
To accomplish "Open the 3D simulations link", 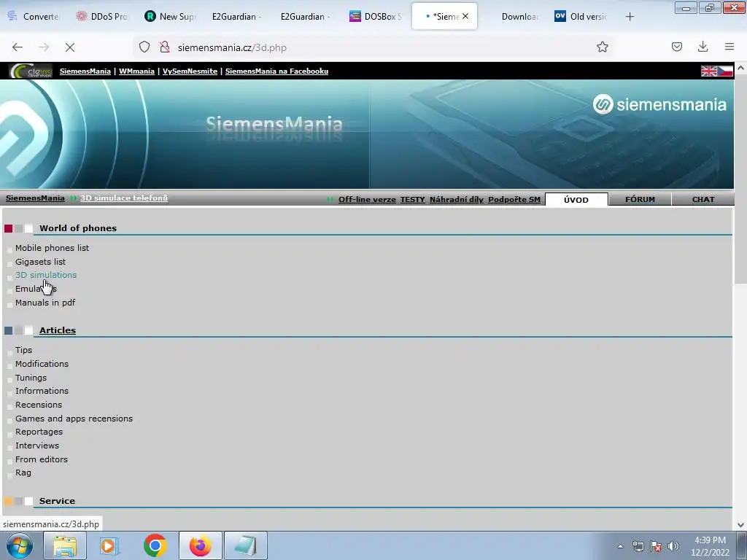I will click(46, 275).
